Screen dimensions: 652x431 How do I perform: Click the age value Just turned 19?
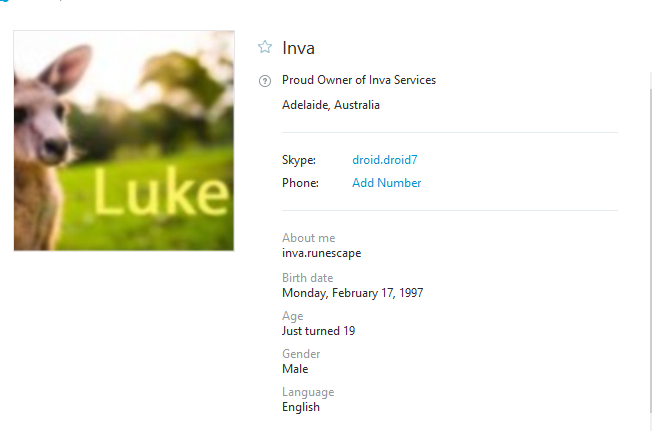tap(318, 331)
